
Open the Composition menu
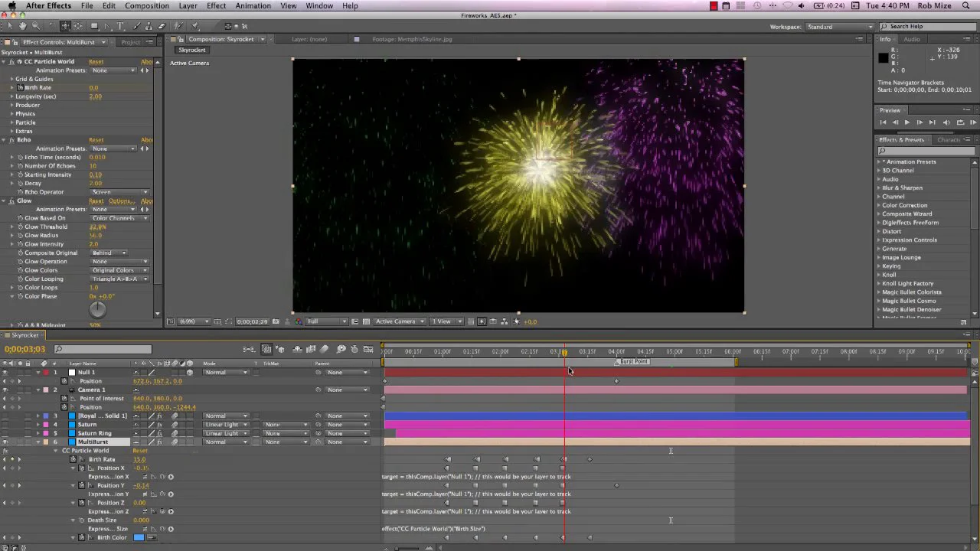[147, 6]
